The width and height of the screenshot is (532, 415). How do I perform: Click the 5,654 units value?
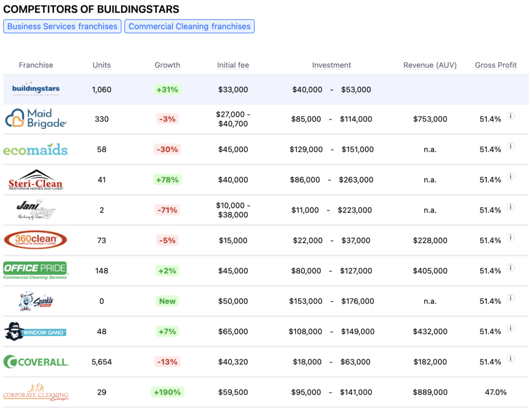coord(102,362)
